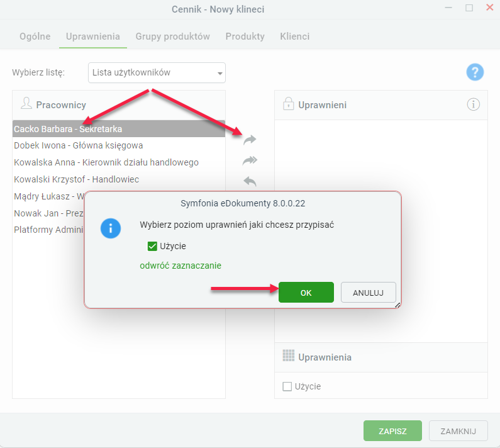
Task: Uncheck Użycie checkbox in dialog
Action: [152, 246]
